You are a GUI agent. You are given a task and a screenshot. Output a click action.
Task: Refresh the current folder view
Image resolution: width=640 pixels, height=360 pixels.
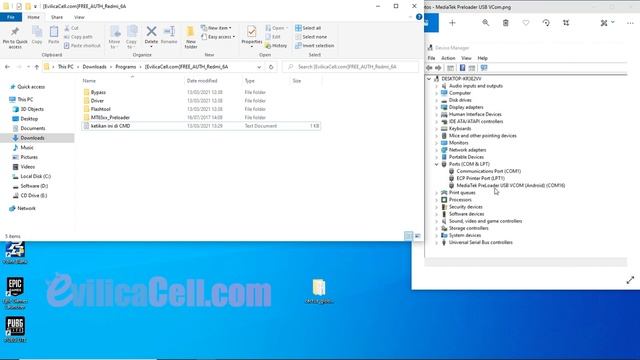click(x=271, y=67)
